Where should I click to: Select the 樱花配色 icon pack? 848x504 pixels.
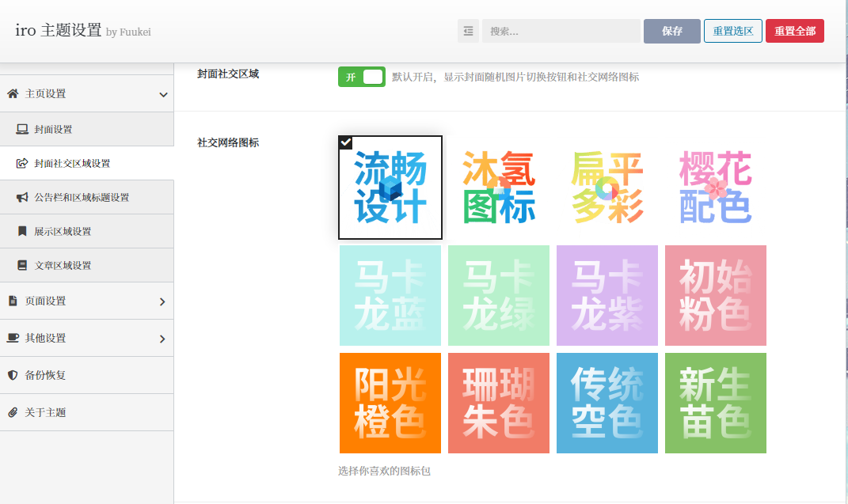(716, 188)
